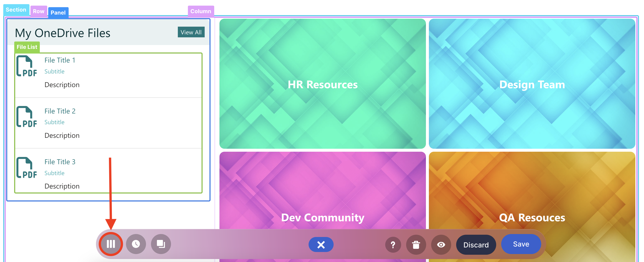
Task: Select the Panel label tab
Action: [58, 13]
